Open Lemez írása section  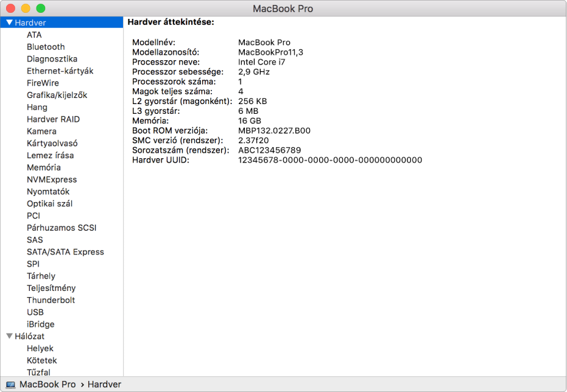pos(51,155)
